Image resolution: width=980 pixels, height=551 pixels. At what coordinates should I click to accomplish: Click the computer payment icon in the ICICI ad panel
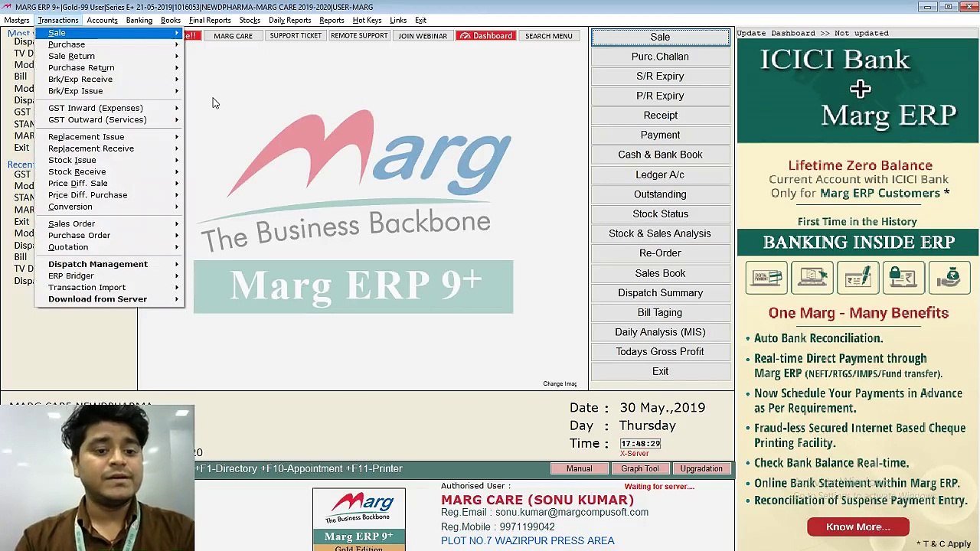812,277
